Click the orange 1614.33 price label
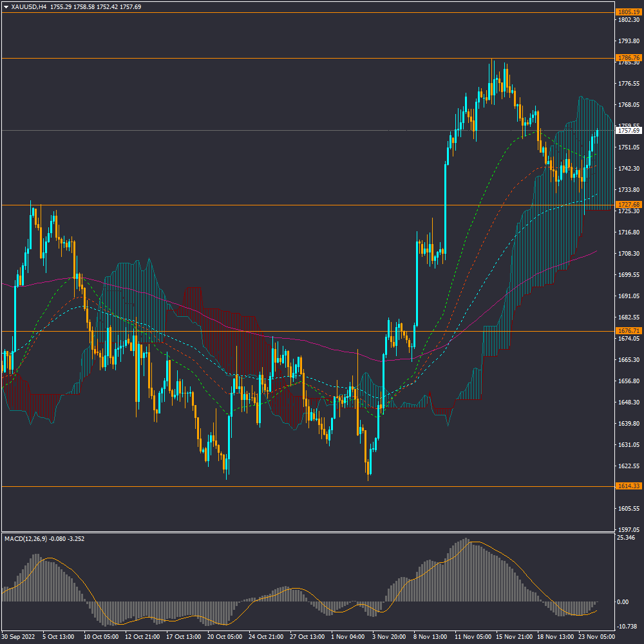Screen dimensions: 644x644 coord(628,486)
